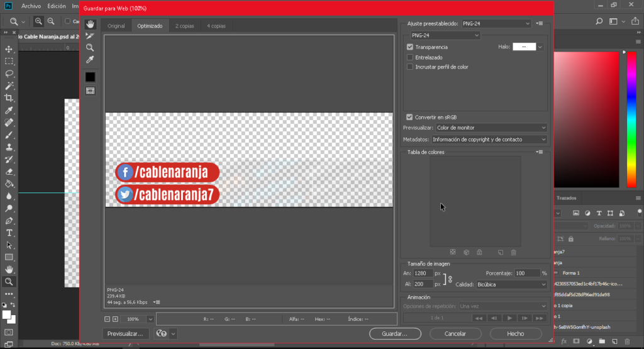Screen dimensions: 644x349
Task: Select the Hand tool in Photoshop toolbar
Action: coord(9,270)
